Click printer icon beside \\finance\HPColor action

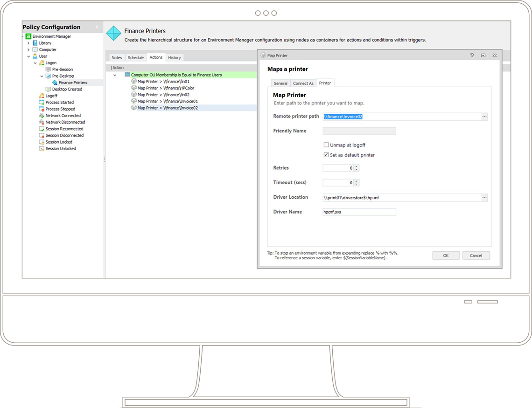pyautogui.click(x=134, y=88)
